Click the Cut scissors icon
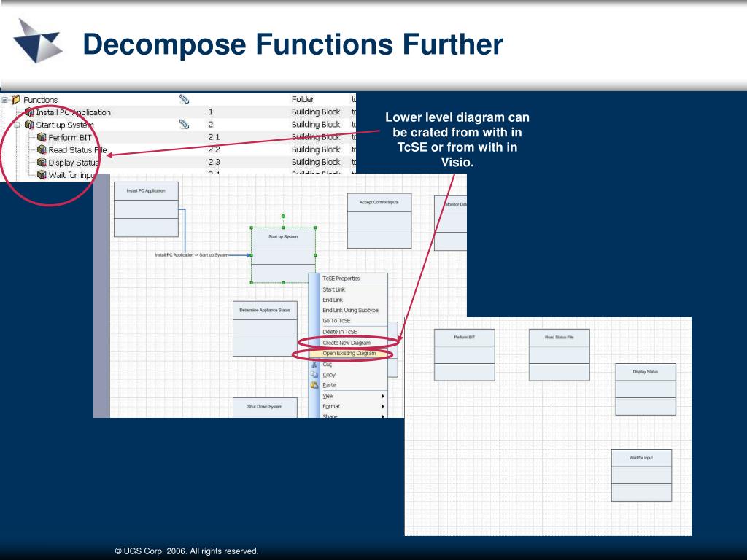747x560 pixels. (x=314, y=365)
